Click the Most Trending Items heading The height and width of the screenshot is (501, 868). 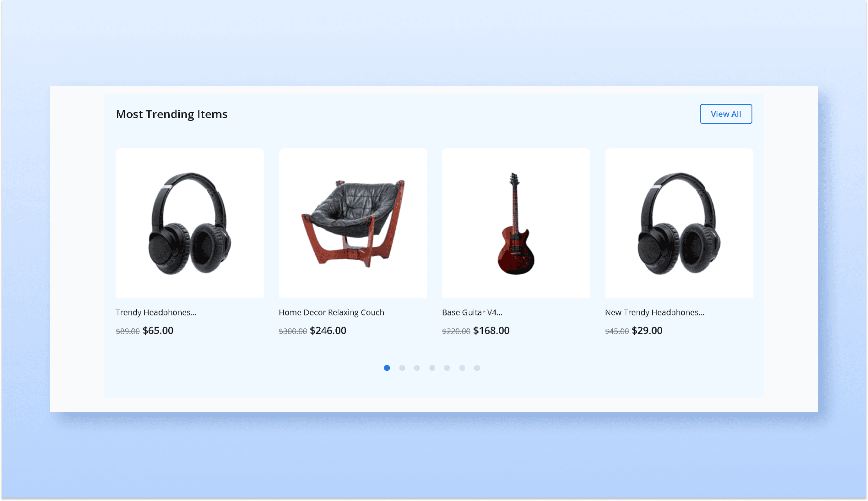point(172,114)
